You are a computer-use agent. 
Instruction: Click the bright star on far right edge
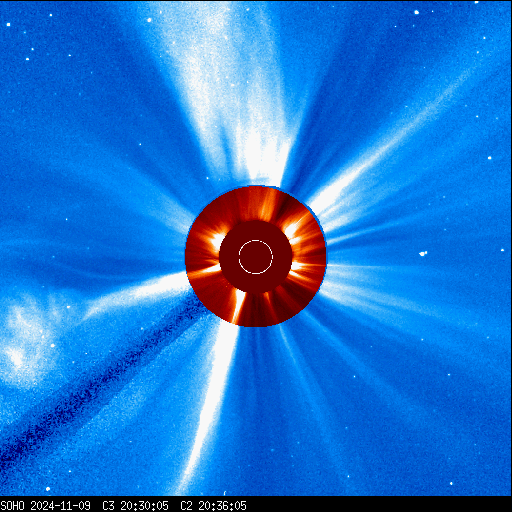tap(502, 250)
